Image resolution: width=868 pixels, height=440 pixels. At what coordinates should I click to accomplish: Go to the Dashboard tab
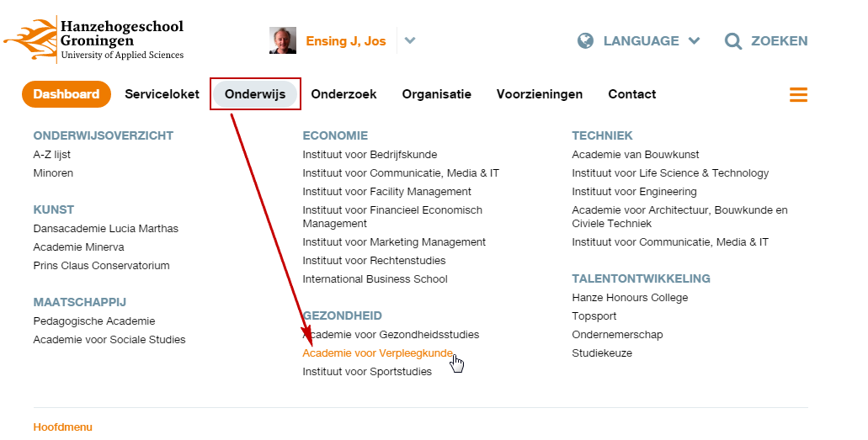click(x=67, y=94)
